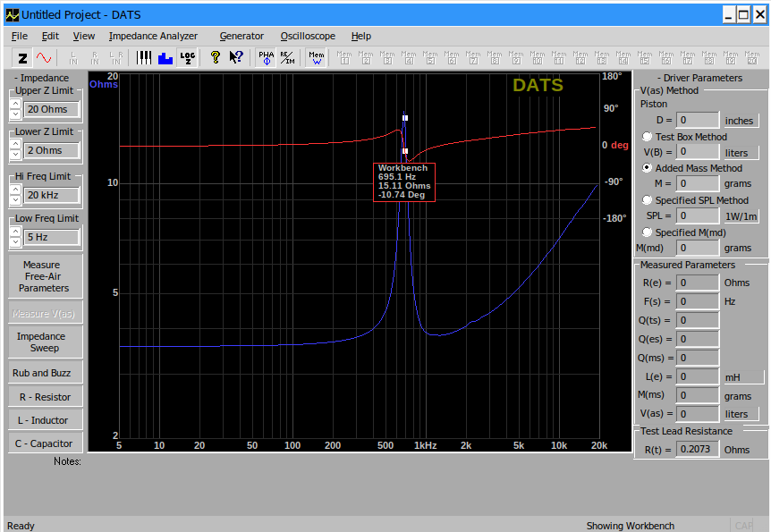The width and height of the screenshot is (771, 532).
Task: Open the Oscilloscope menu
Action: [x=308, y=36]
